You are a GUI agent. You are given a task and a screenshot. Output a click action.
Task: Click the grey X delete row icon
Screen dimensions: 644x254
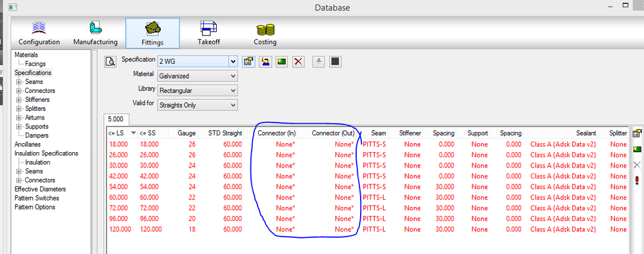(637, 164)
